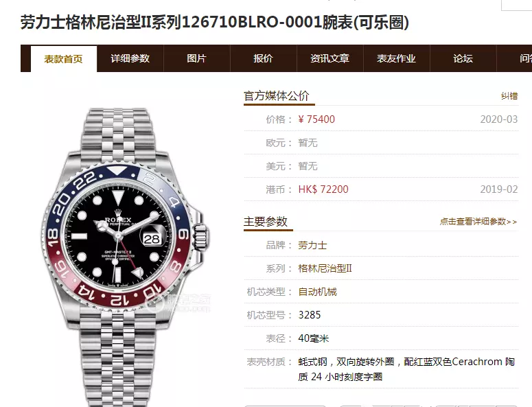Screen dimensions: 532x407
Task: Click the 主要参数 section heading
Action: (266, 222)
